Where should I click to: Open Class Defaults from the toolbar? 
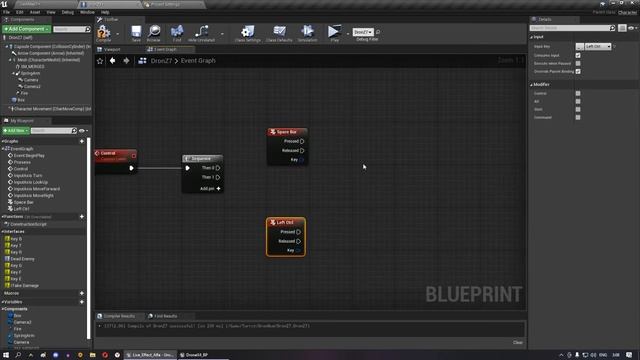click(279, 32)
